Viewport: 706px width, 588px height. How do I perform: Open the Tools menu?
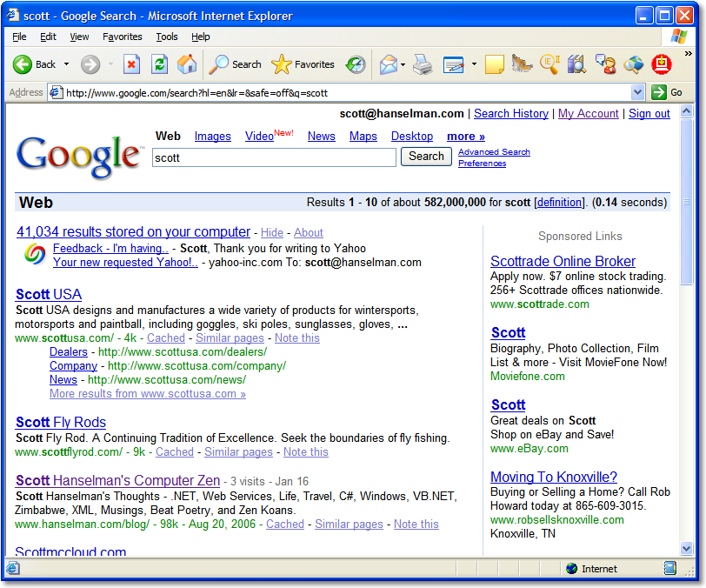[167, 37]
